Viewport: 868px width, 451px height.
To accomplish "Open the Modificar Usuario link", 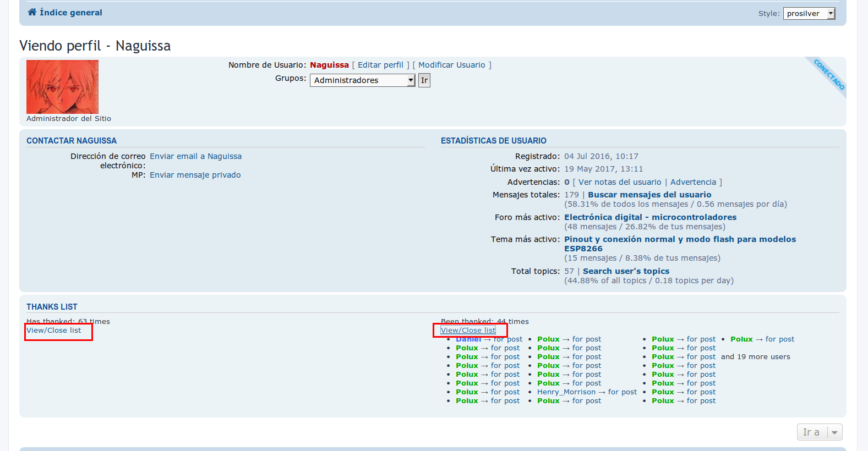I will [x=451, y=65].
